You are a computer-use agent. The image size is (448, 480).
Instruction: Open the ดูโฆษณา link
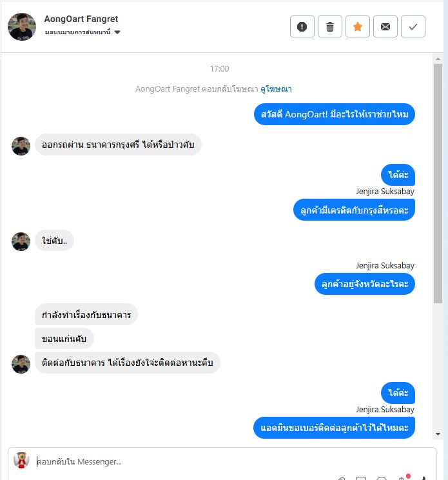pyautogui.click(x=276, y=89)
